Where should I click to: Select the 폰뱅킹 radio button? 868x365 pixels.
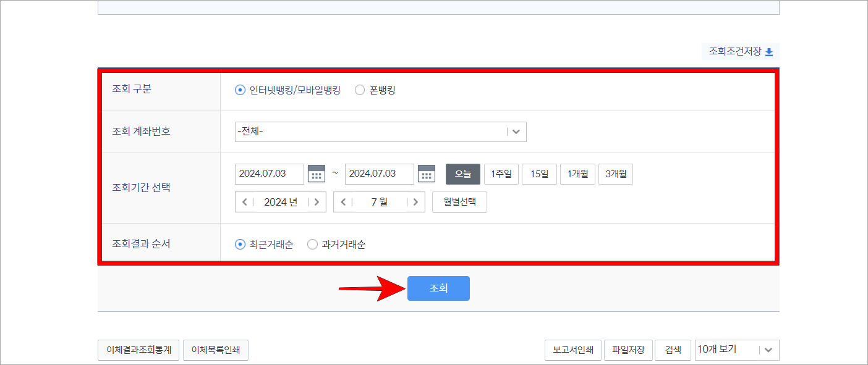pos(360,90)
